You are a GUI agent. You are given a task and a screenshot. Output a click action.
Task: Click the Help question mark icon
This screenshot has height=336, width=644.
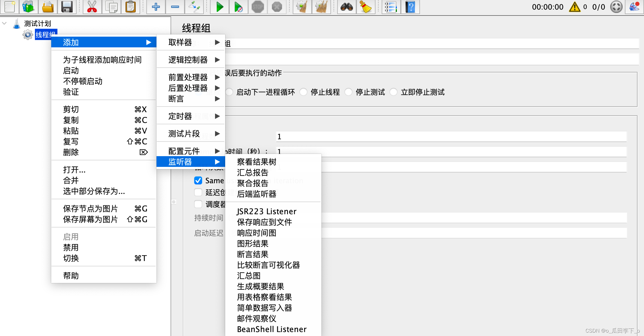(x=410, y=7)
